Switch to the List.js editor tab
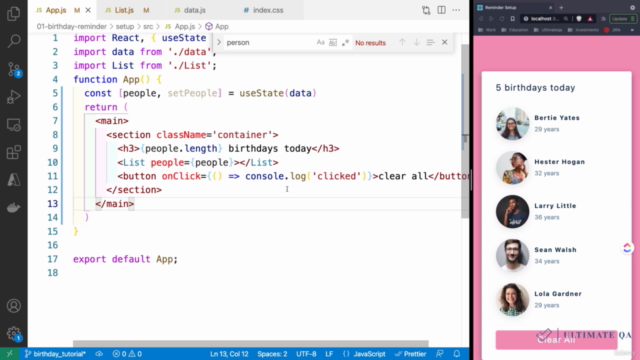Screen dimensions: 640x360 [124, 10]
